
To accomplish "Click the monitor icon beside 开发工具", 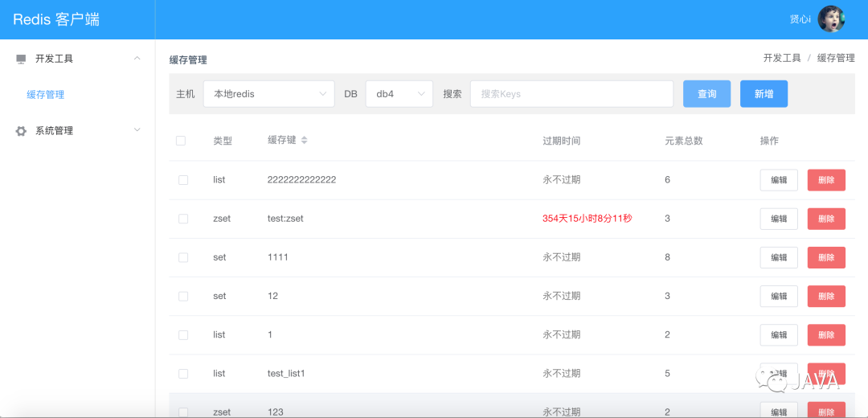I will [21, 59].
